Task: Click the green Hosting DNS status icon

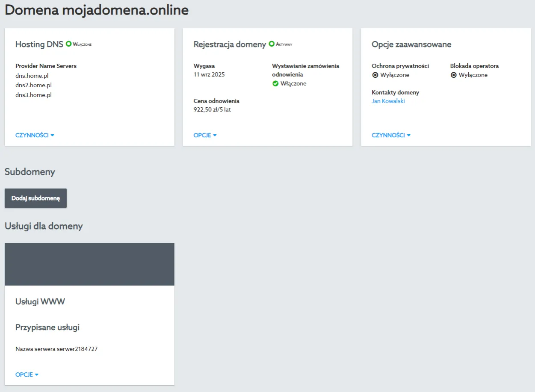Action: (68, 44)
